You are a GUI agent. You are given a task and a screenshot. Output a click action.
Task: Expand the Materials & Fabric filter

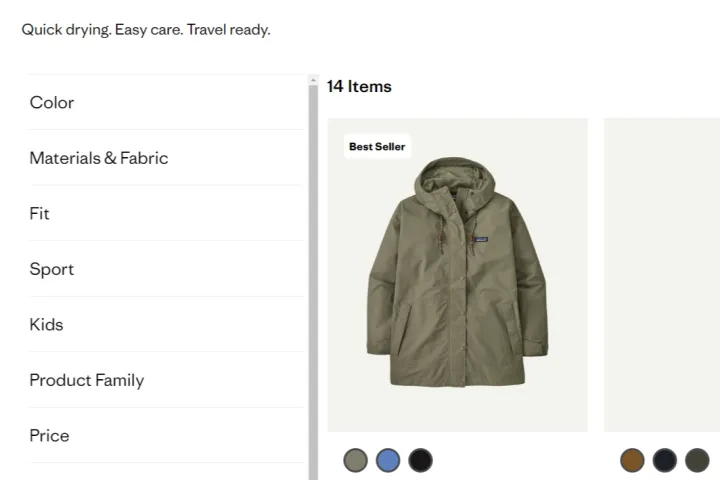click(x=99, y=158)
